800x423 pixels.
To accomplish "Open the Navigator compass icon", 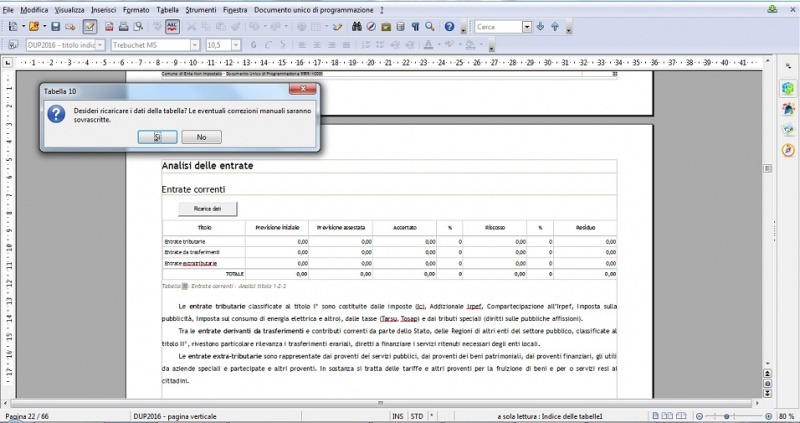I will [372, 26].
